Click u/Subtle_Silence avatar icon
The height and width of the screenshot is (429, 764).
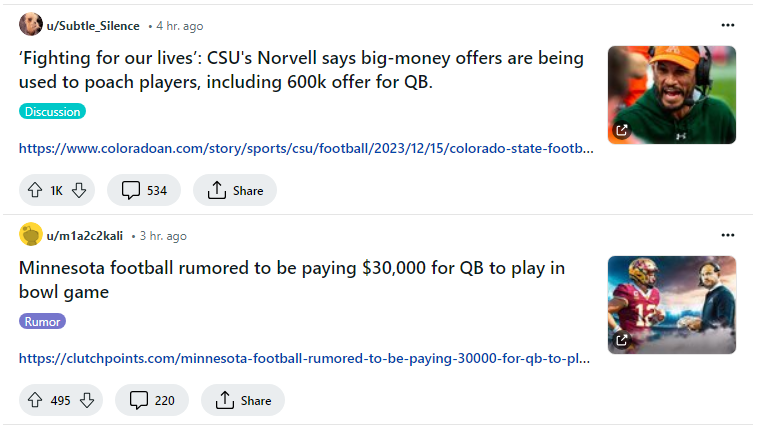(30, 25)
